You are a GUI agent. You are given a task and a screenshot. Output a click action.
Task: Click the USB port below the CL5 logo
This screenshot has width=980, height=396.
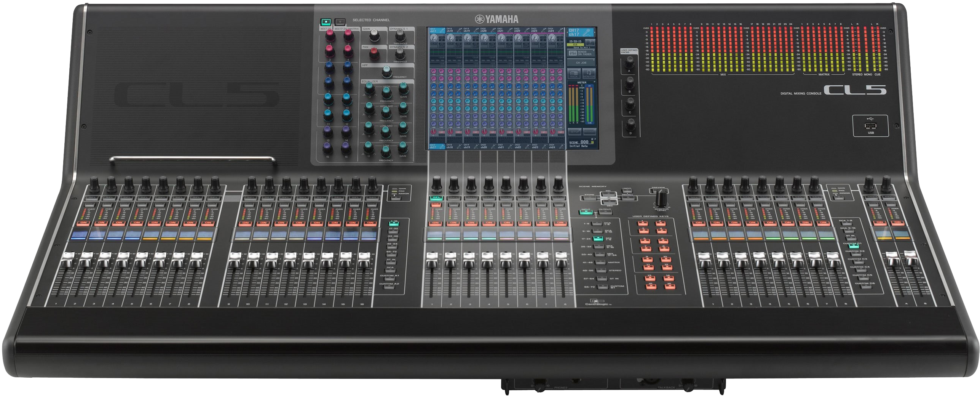871,126
